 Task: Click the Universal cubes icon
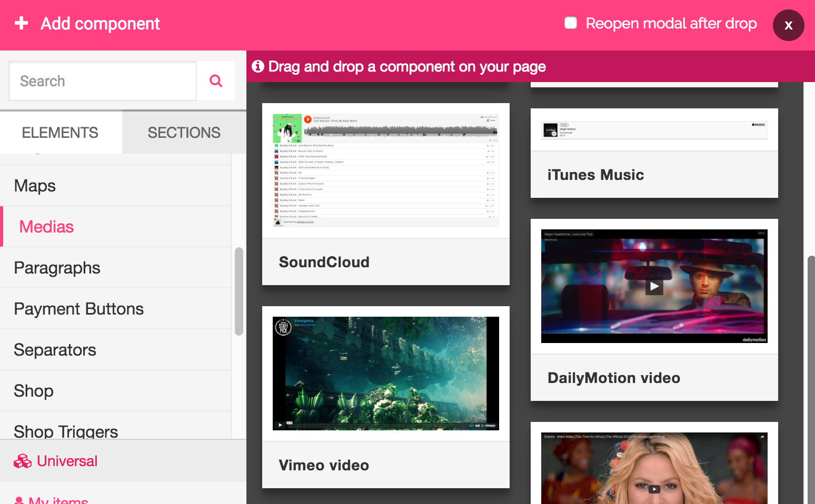(23, 461)
